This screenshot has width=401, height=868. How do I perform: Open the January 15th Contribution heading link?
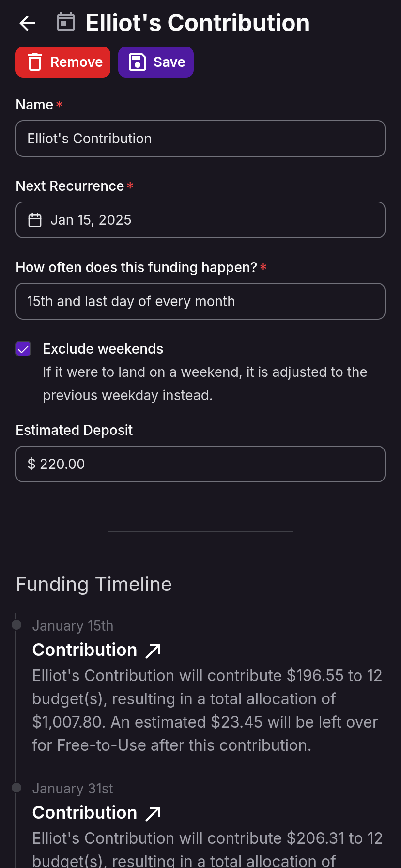[x=85, y=650]
